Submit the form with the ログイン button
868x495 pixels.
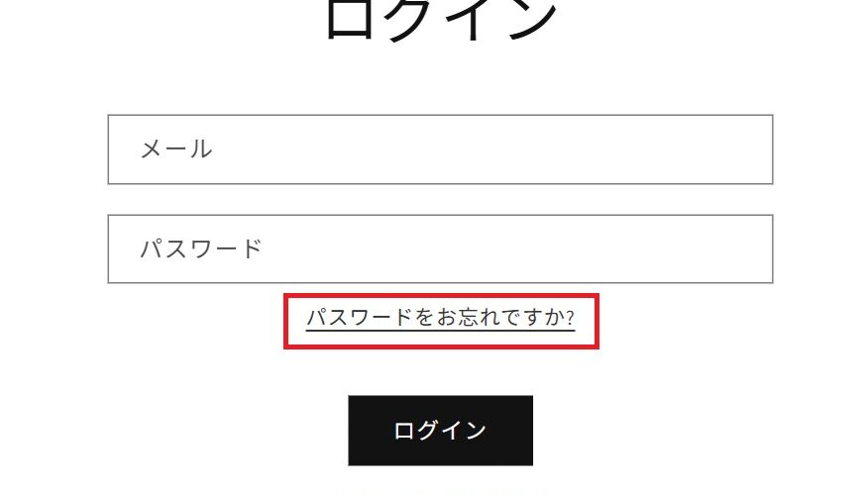441,431
